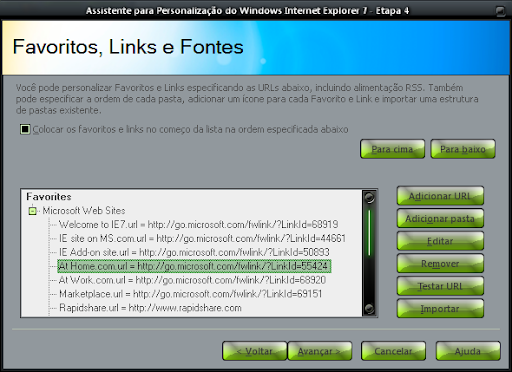Collapse the Microsoft Web Sites folder
The image size is (512, 372).
(32, 211)
